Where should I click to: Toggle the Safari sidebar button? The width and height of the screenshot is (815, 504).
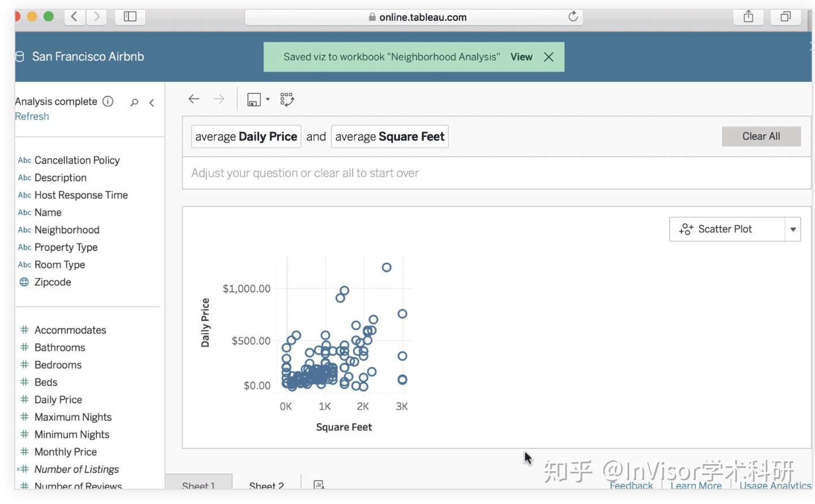[x=130, y=16]
